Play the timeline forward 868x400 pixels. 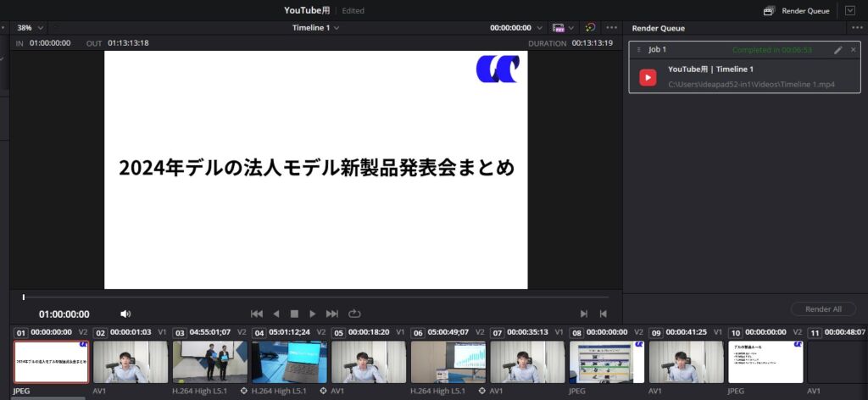click(x=313, y=314)
